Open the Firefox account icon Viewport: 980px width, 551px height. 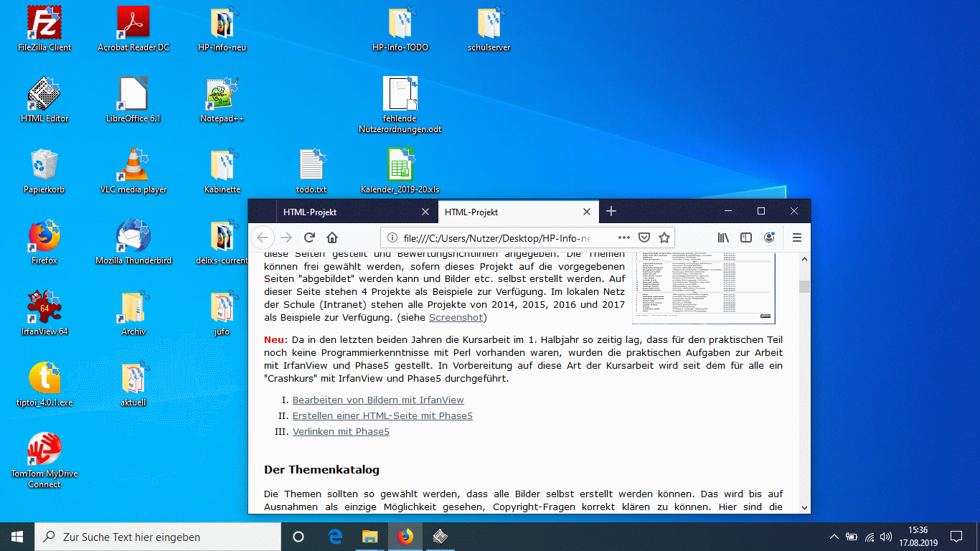pos(769,237)
